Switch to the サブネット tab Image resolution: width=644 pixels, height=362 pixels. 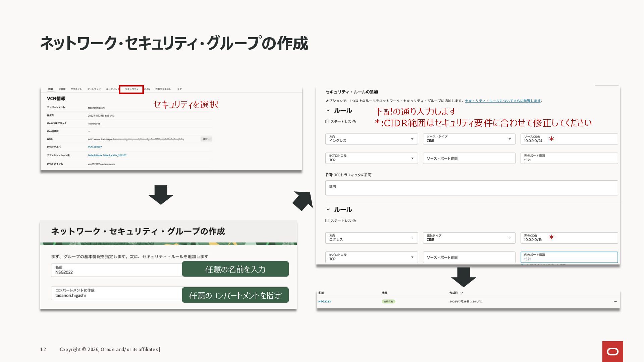76,89
